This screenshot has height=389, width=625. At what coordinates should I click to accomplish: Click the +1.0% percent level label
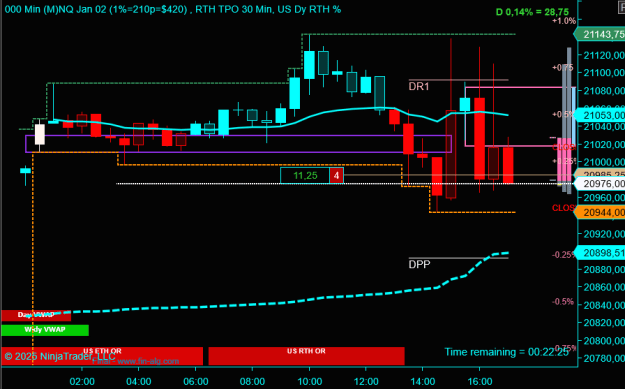(564, 21)
